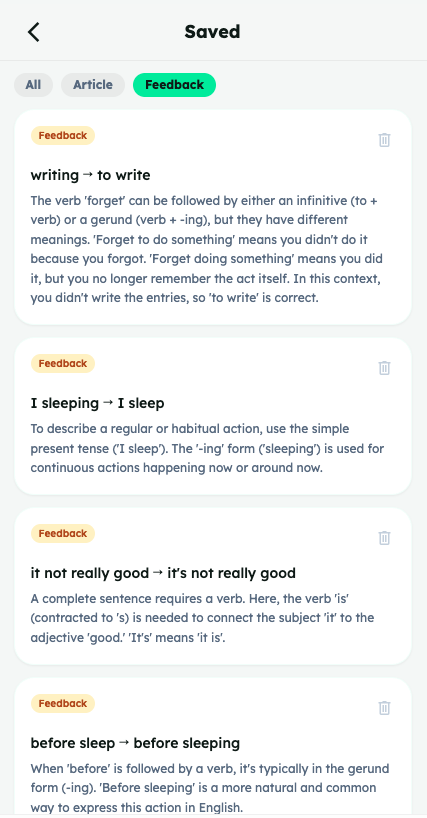This screenshot has height=818, width=427.
Task: Delete the 'writing → to write' feedback card
Action: pos(384,140)
